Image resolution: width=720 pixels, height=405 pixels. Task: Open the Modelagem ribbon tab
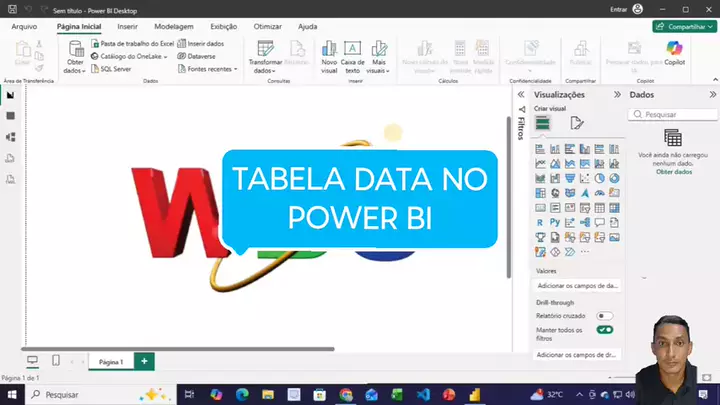coord(174,26)
